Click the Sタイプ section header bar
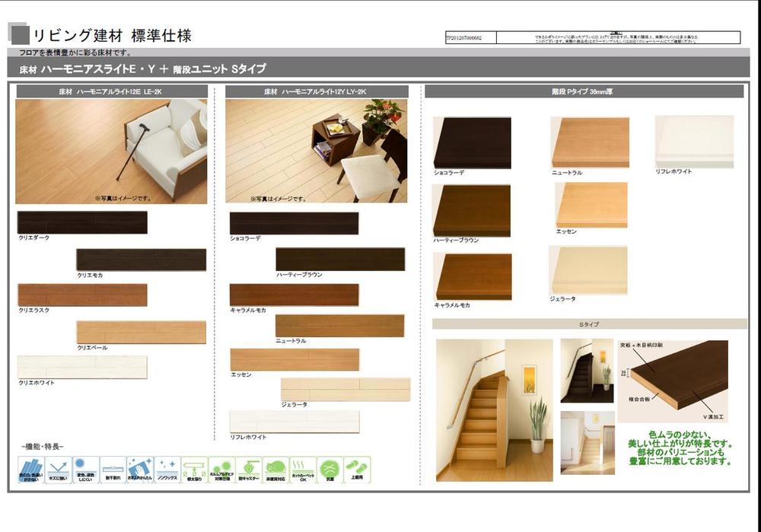This screenshot has height=532, width=761. (589, 324)
